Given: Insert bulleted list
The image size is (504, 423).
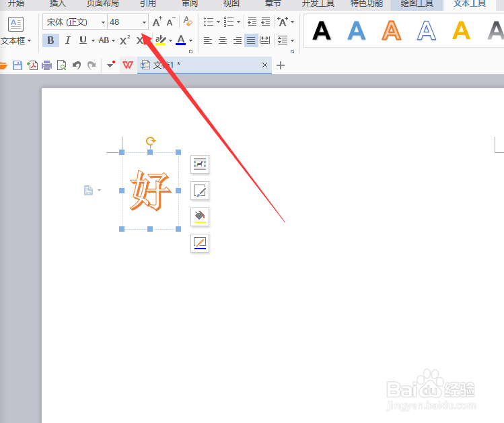Looking at the screenshot, I should (209, 22).
